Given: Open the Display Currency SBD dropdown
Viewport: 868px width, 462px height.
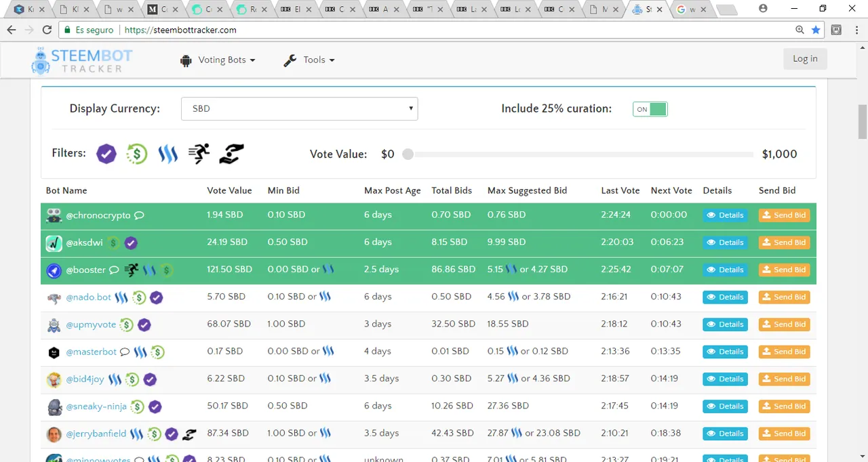Looking at the screenshot, I should (300, 108).
